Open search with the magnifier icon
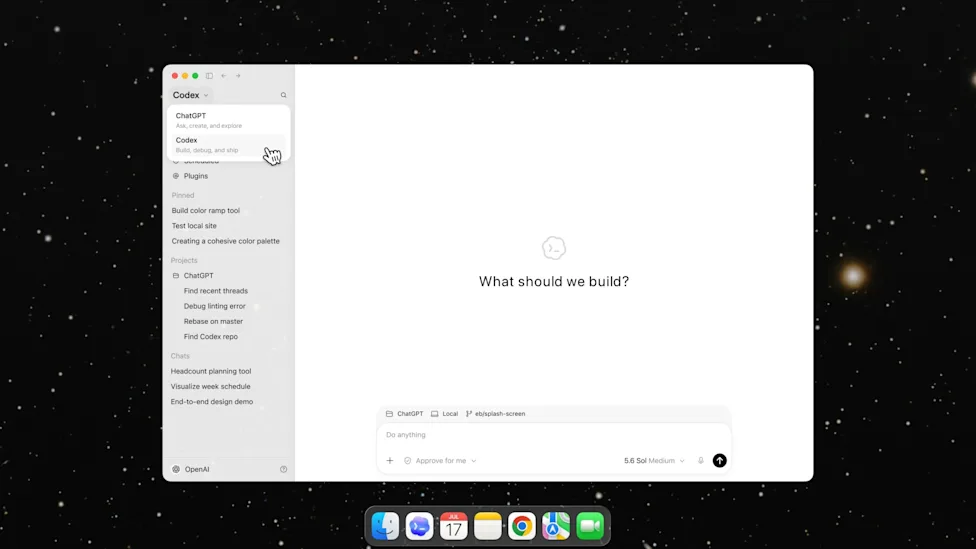Screen dimensions: 976x549 [x=283, y=95]
